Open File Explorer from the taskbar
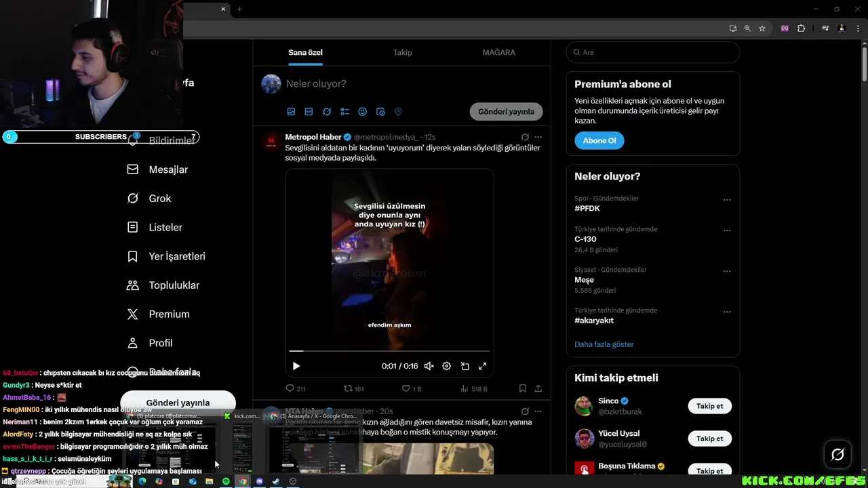The image size is (868, 488). [x=209, y=481]
